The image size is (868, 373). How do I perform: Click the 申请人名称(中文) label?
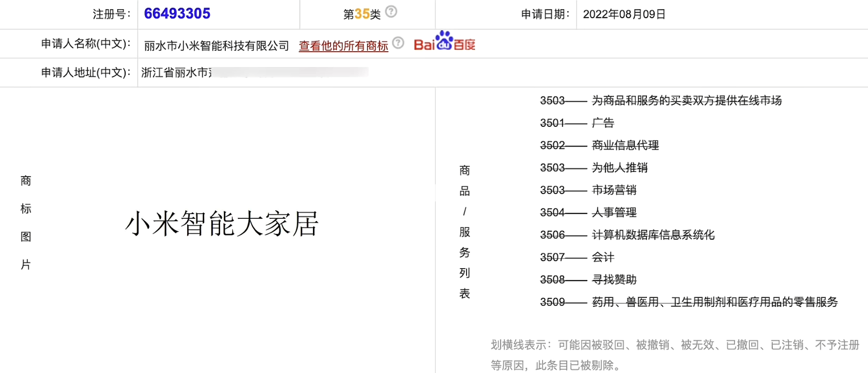(x=86, y=44)
